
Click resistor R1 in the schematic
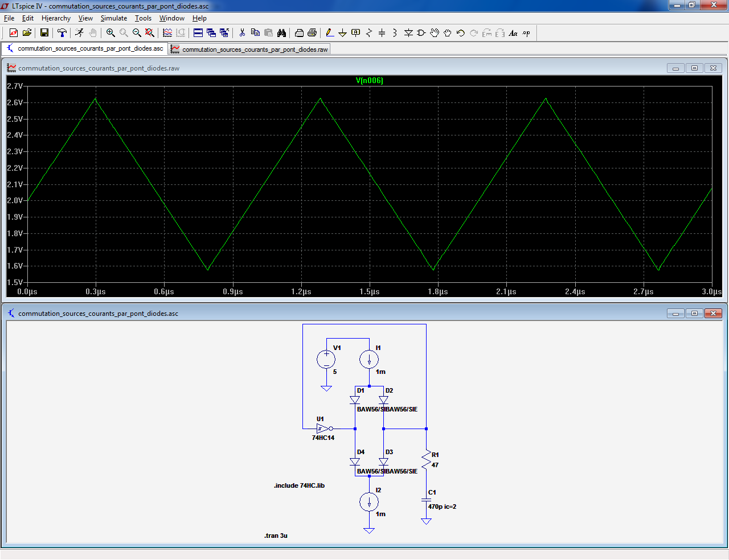[426, 458]
